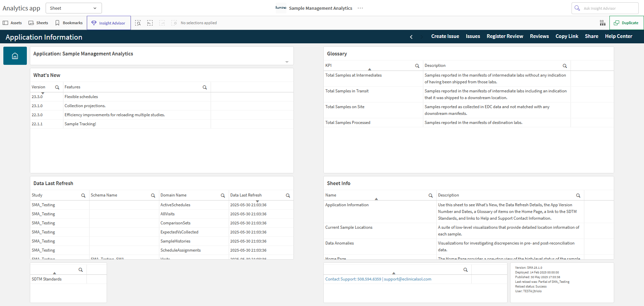Click the Ask Insight Advisor search field

click(x=605, y=8)
